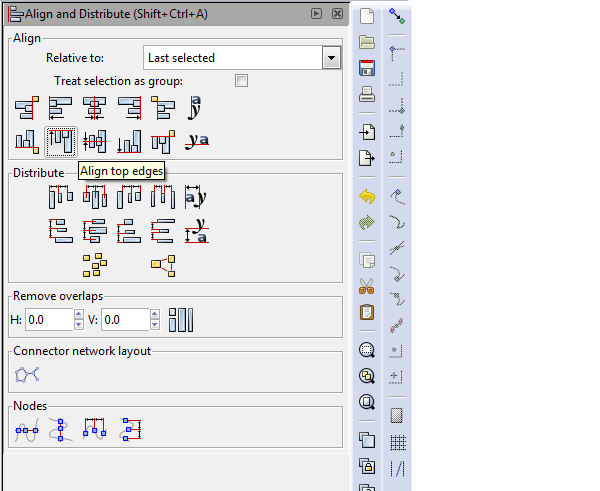Increase the H overlap value with up arrow

click(79, 315)
